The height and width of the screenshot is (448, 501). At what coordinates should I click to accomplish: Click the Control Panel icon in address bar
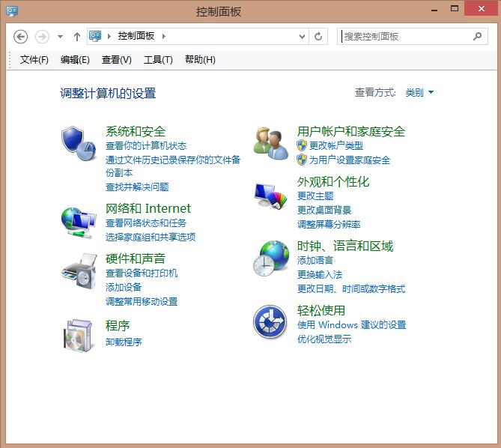click(95, 36)
